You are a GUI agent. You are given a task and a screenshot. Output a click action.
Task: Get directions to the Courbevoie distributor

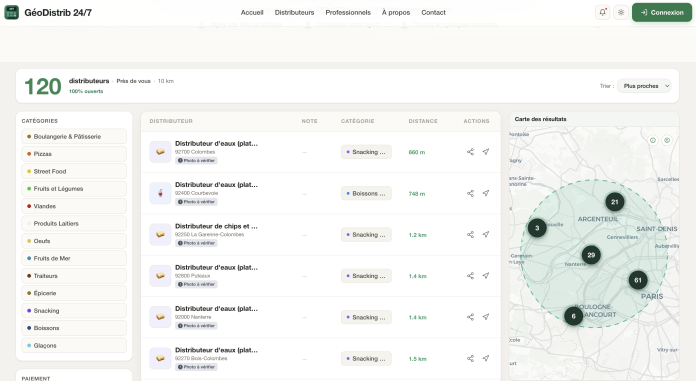pyautogui.click(x=486, y=193)
